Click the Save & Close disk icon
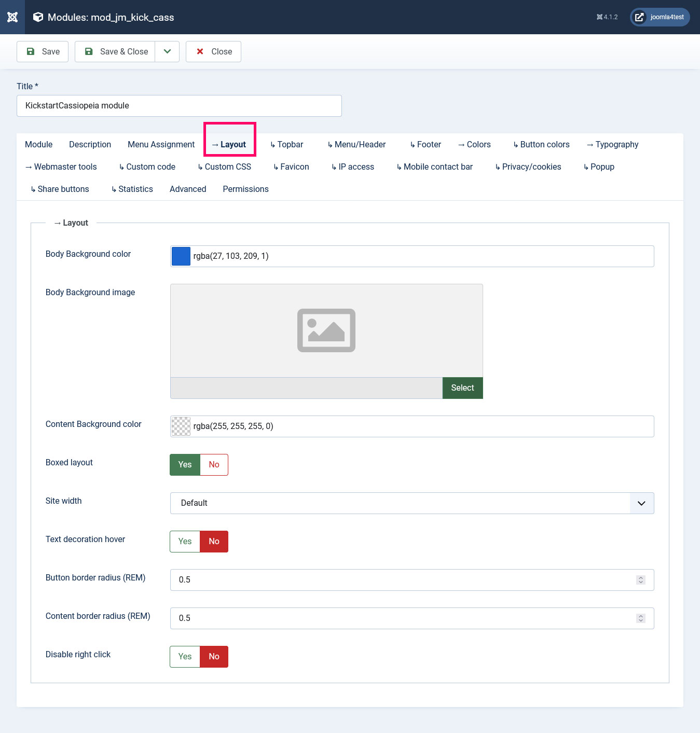 click(89, 51)
